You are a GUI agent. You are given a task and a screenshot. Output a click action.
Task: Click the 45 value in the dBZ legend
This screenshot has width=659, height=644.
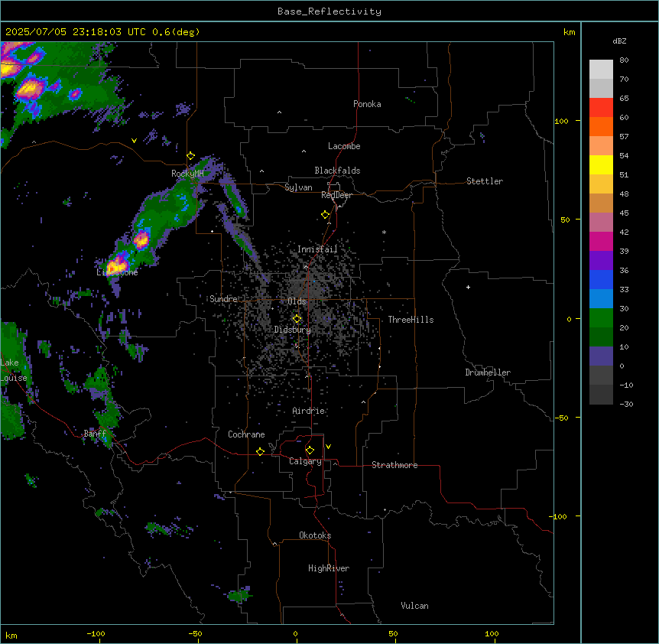624,213
